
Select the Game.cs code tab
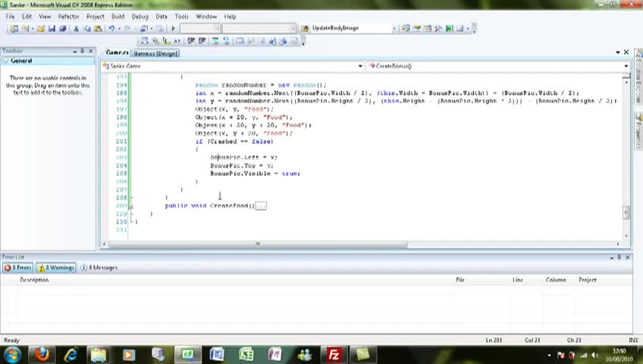pyautogui.click(x=117, y=52)
